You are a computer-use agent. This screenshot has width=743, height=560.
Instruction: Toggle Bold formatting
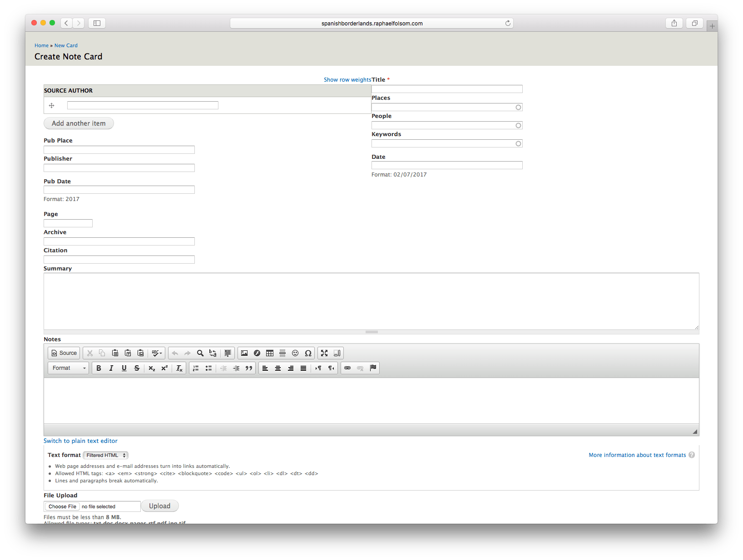point(99,368)
